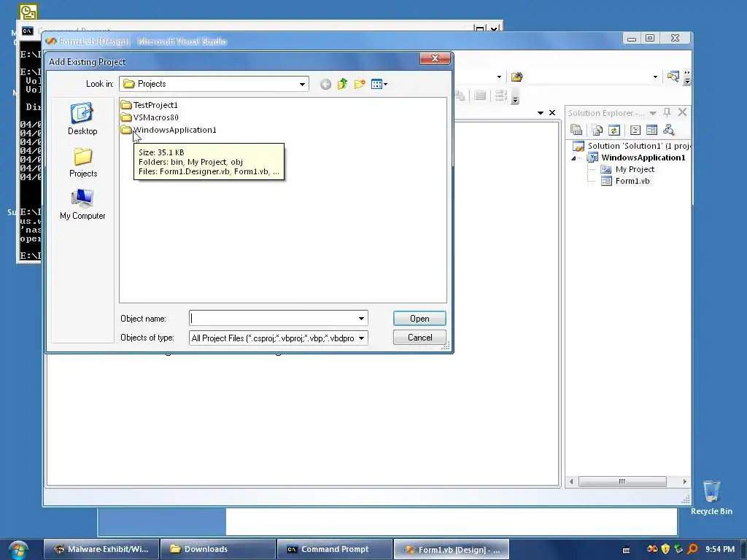The width and height of the screenshot is (747, 560).
Task: Click View Designer icon in Solution Explorer
Action: (x=651, y=130)
